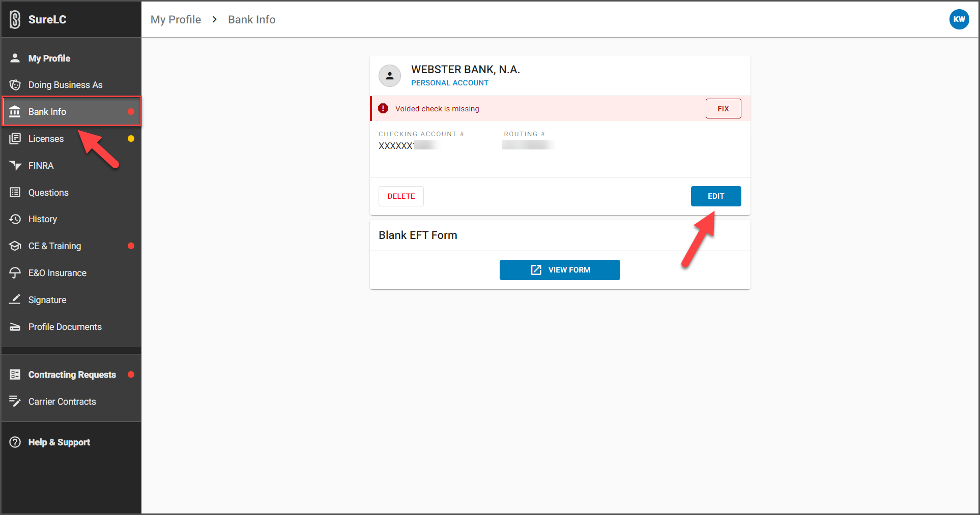The width and height of the screenshot is (980, 515).
Task: Click WEBSTER BANK, N.A. heading
Action: click(x=466, y=70)
